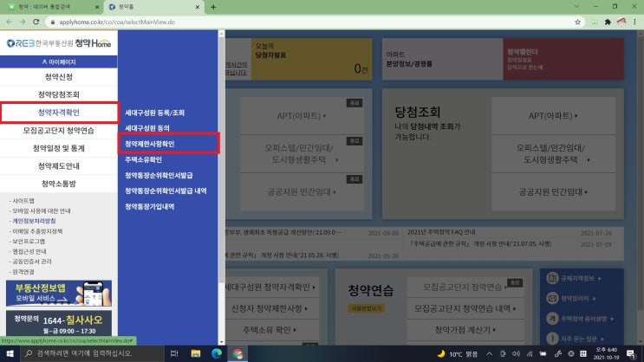Open 모집공고단지 청약연습 내역 button
644x362 pixels.
point(465,308)
